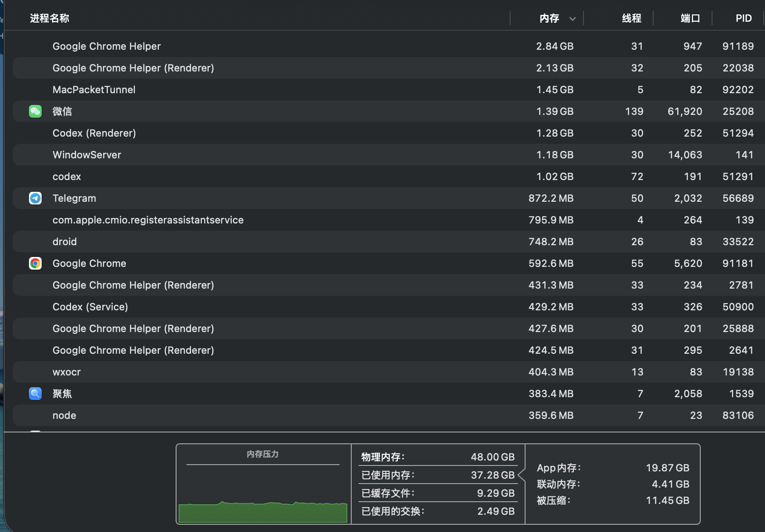765x532 pixels.
Task: Select the wxocr process row
Action: pyautogui.click(x=388, y=372)
